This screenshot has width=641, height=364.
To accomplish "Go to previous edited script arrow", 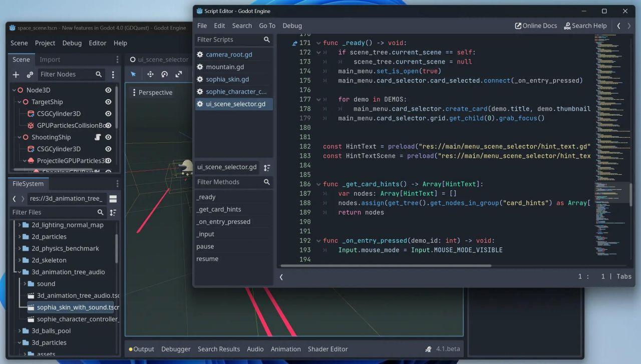I will coord(618,26).
